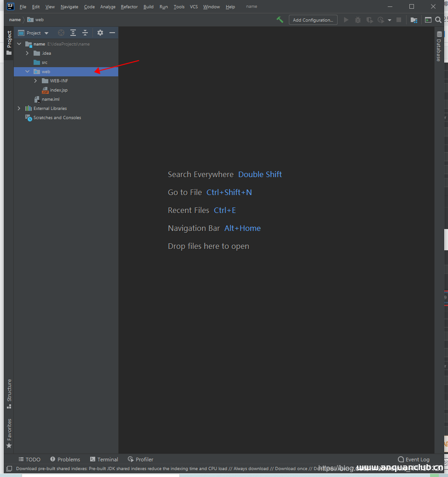Viewport: 448px width, 477px height.
Task: Click the green Build Project hammer icon
Action: coord(280,20)
